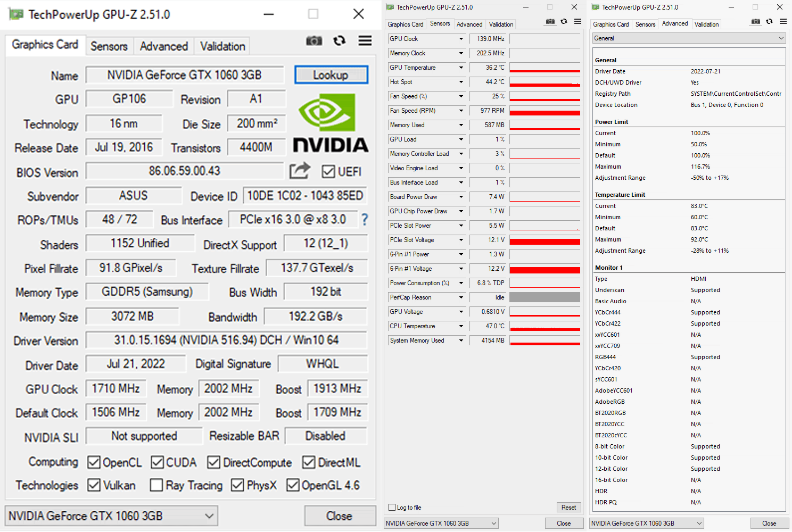Click the Driver Version field
Viewport: 792px width, 532px height.
pyautogui.click(x=226, y=340)
